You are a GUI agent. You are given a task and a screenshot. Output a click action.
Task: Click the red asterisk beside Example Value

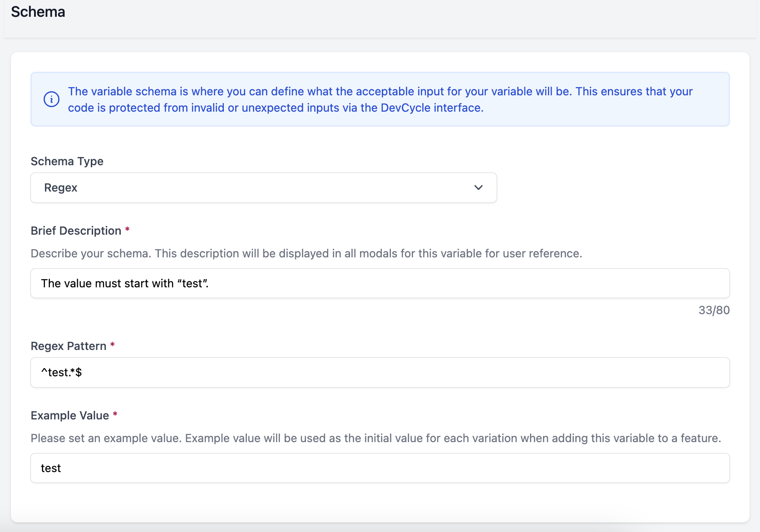115,414
